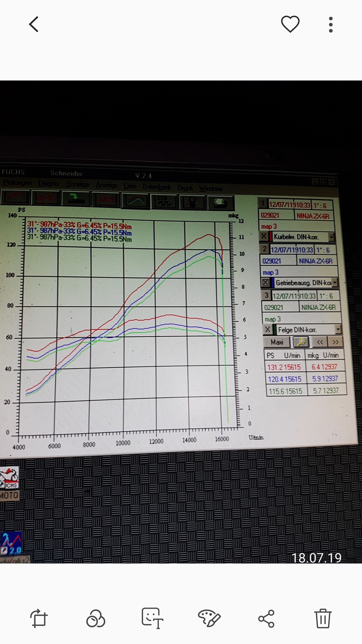Delete the photo with trash icon
This screenshot has height=644, width=362.
(x=323, y=618)
